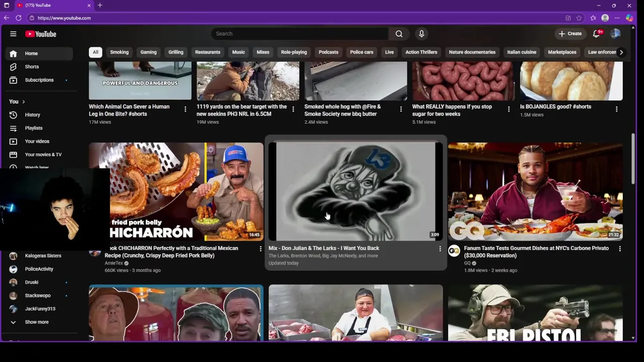Start voice search with the microphone
The image size is (644, 362).
(x=422, y=34)
